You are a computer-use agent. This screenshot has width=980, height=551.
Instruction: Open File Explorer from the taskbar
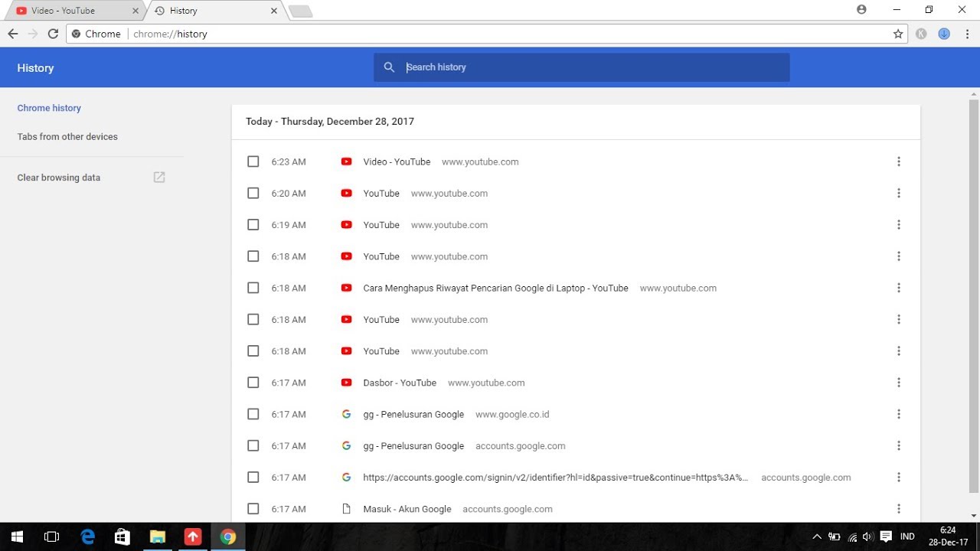[x=157, y=536]
